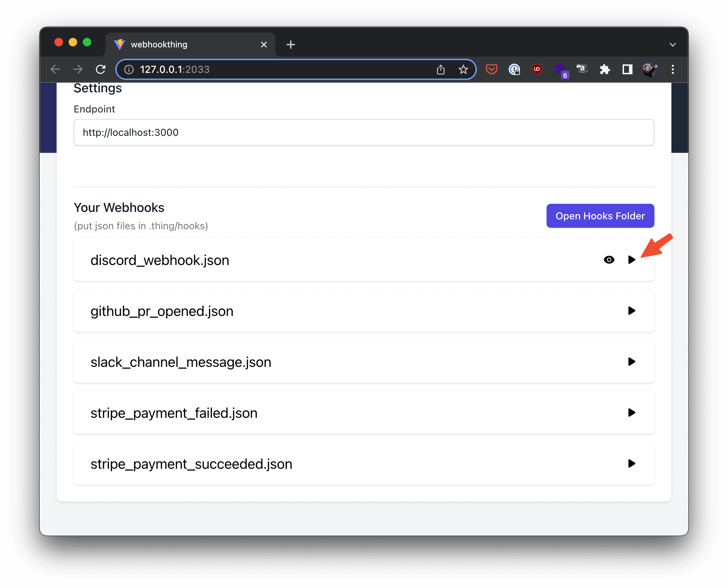Reload the current page
The width and height of the screenshot is (728, 588).
coord(101,69)
